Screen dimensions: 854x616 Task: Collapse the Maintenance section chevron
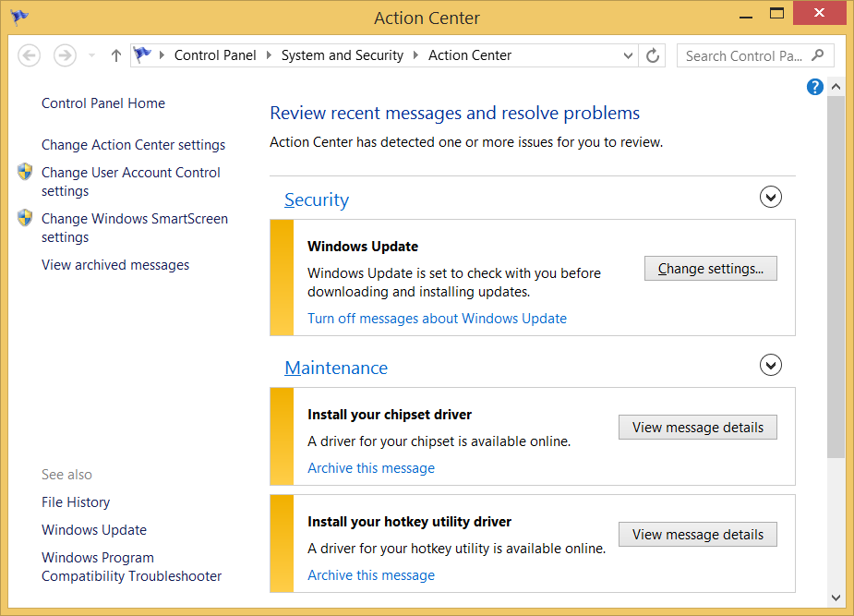pyautogui.click(x=770, y=365)
